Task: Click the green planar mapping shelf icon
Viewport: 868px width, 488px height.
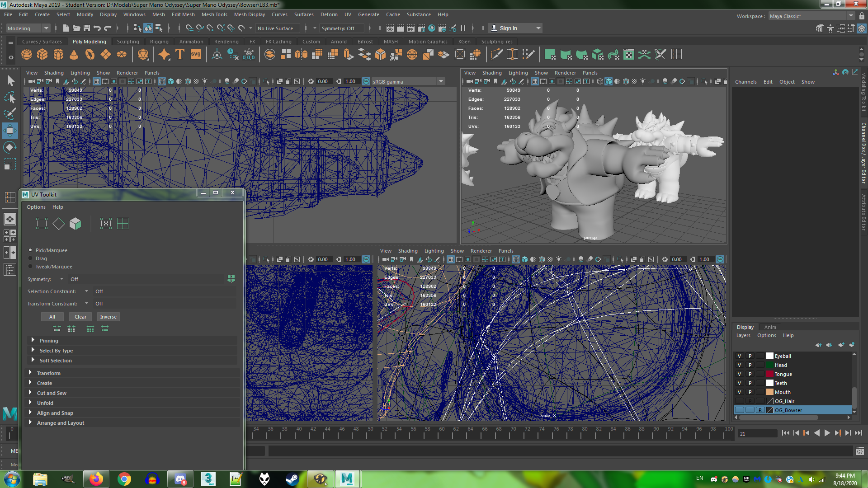Action: (x=550, y=55)
